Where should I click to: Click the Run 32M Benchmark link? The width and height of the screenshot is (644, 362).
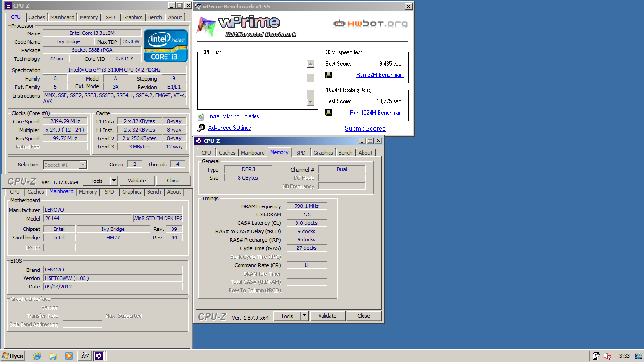[380, 75]
